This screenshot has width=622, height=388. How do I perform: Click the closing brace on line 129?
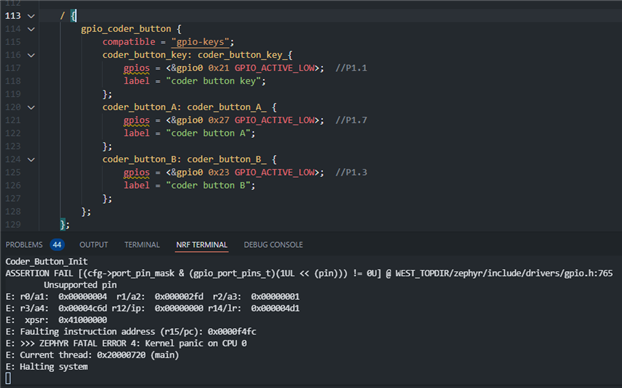(x=63, y=225)
